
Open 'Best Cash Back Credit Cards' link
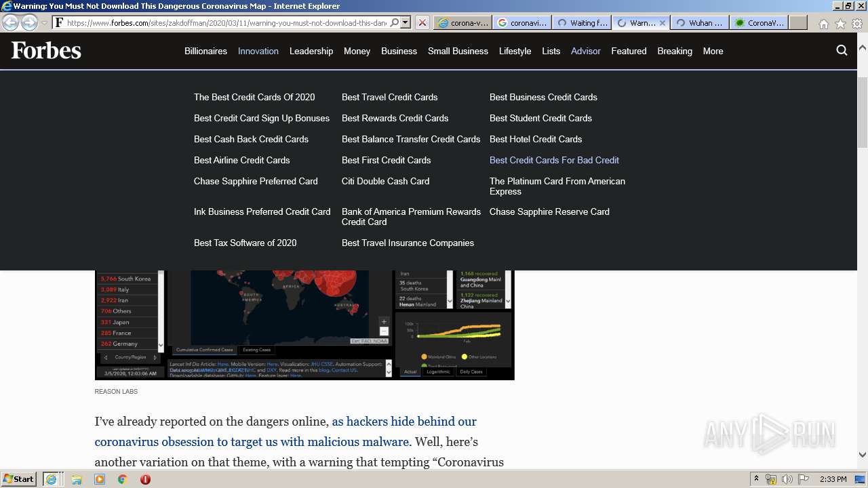point(251,139)
